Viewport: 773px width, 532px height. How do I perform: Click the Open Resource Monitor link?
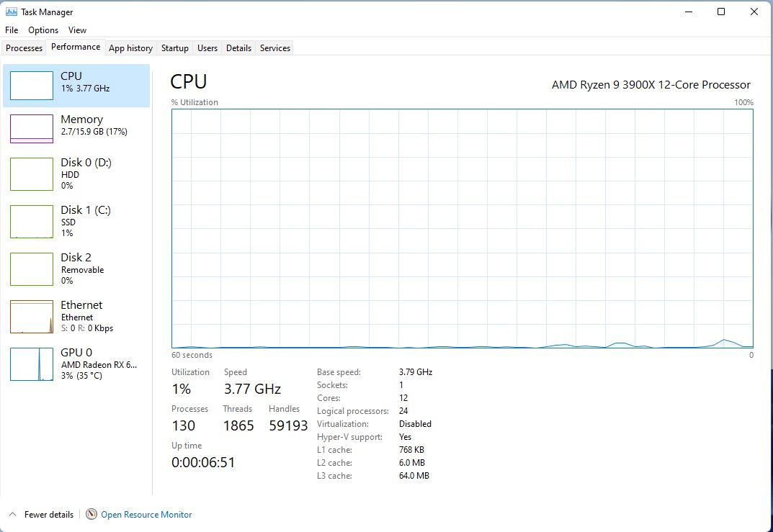146,515
